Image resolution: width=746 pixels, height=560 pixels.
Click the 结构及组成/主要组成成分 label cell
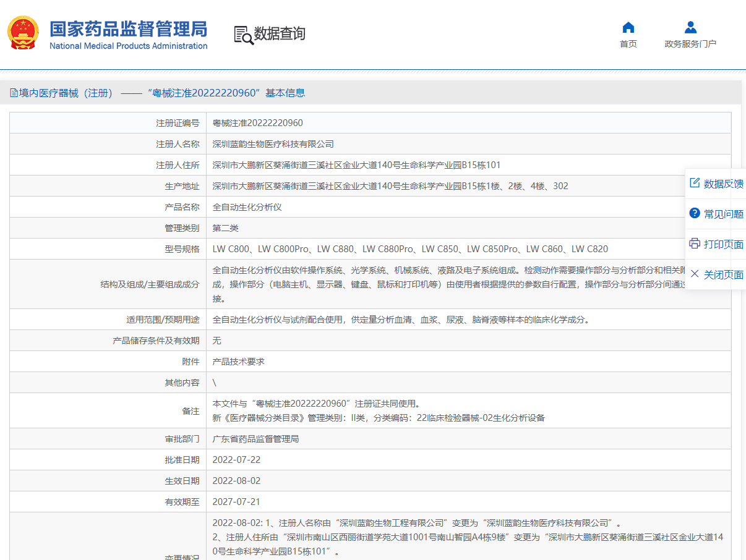(108, 284)
